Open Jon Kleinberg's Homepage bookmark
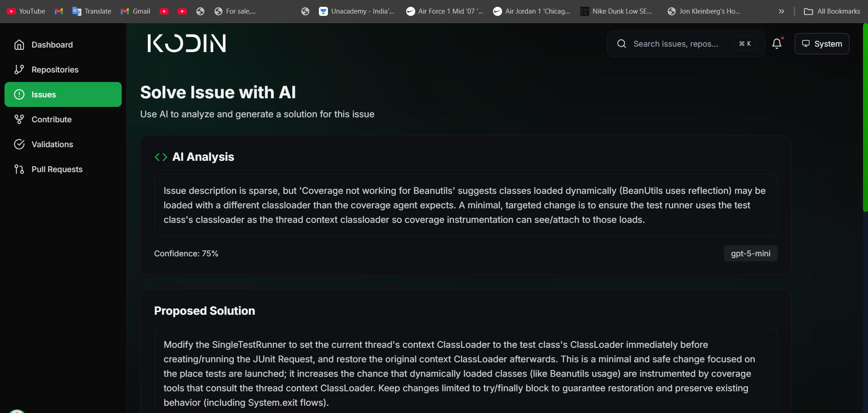The height and width of the screenshot is (413, 868). 704,11
